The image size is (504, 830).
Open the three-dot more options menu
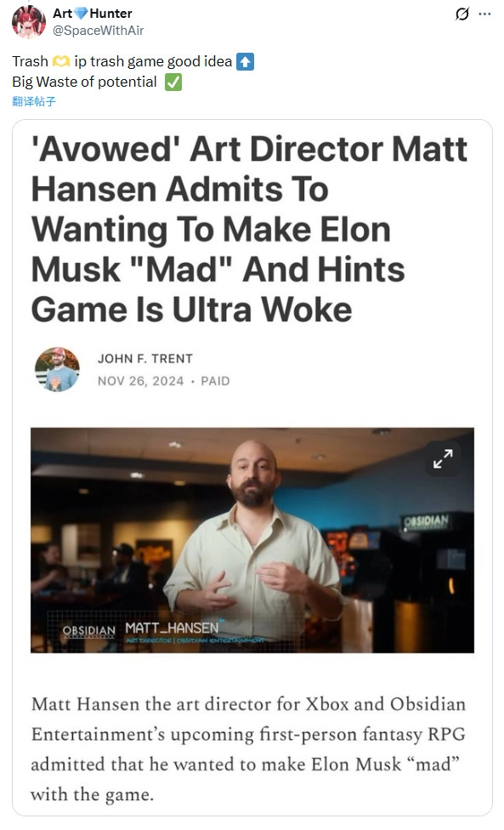[x=484, y=14]
